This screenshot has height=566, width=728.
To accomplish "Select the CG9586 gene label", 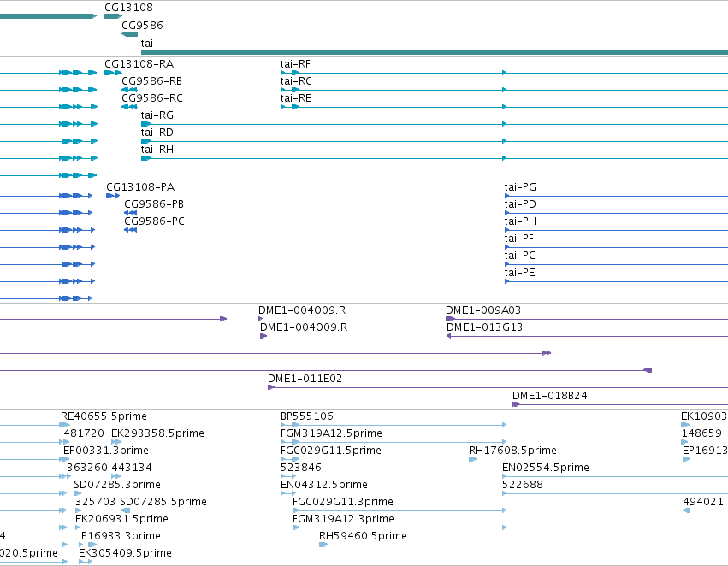I will (x=143, y=26).
